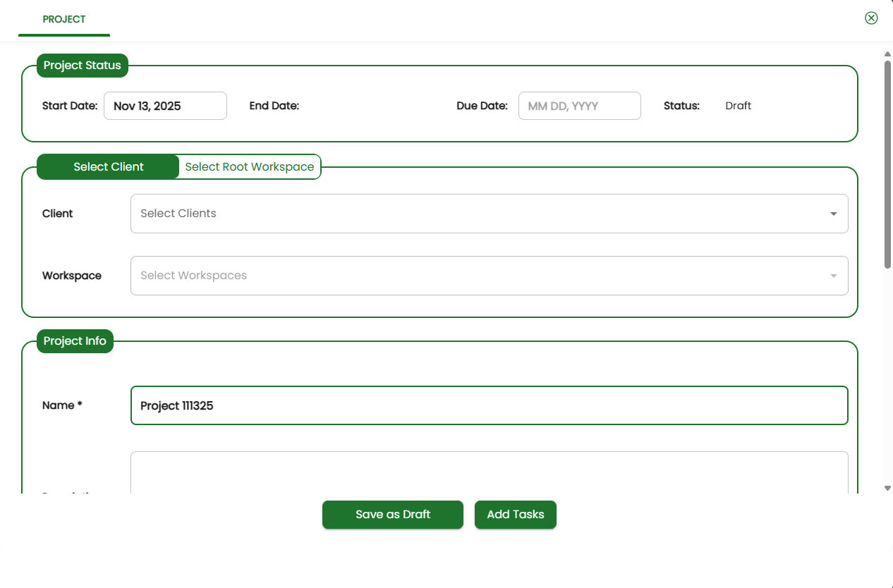Open the PROJECT tab

[64, 19]
